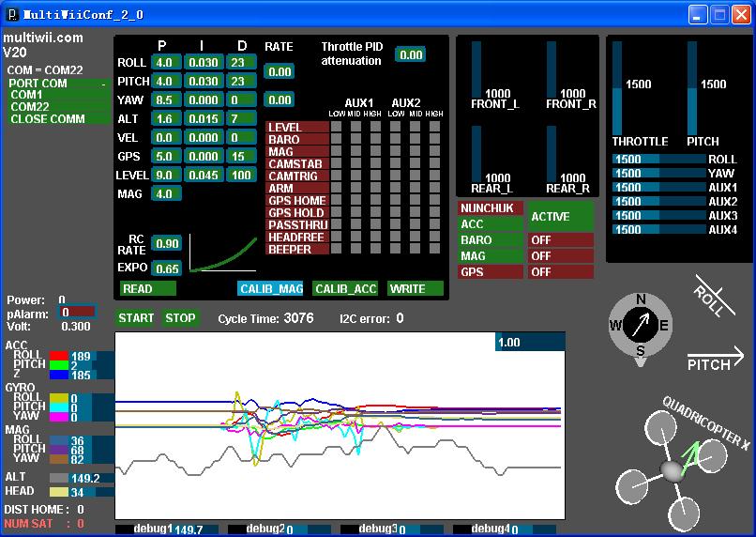Select roll/pitch RATE value field
This screenshot has height=537, width=756.
pyautogui.click(x=280, y=72)
